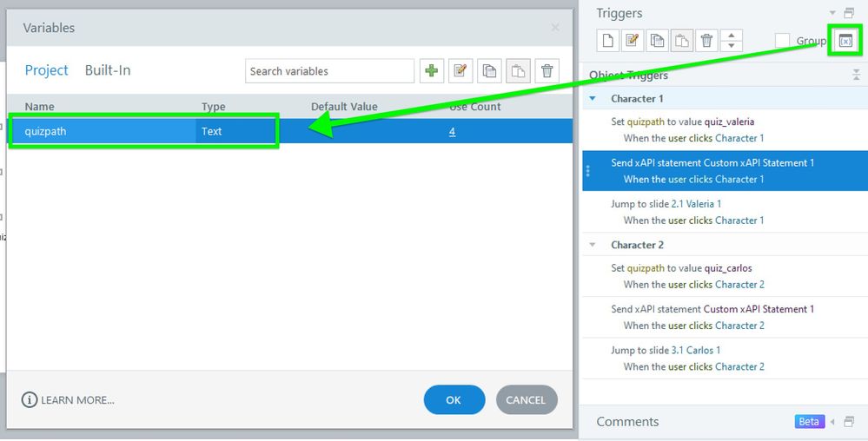Select trigger Jump to slide 2.1 Valeria 1

[x=726, y=212]
